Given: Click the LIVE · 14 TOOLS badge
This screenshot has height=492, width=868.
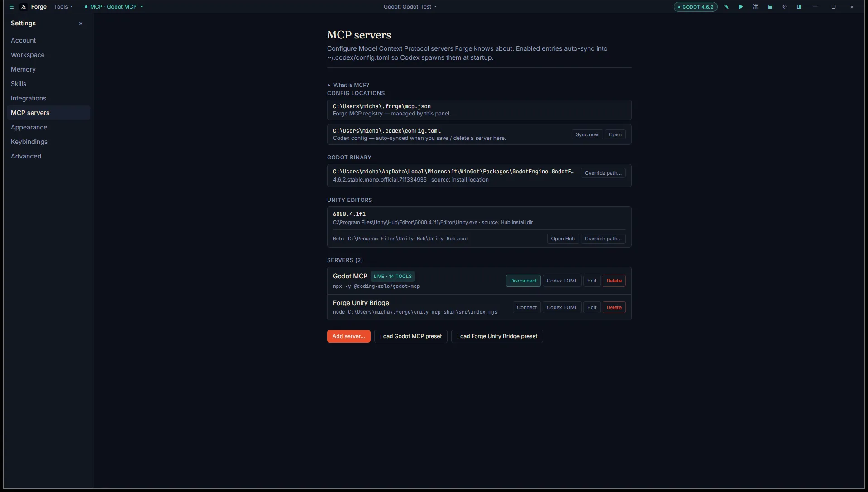Looking at the screenshot, I should (x=393, y=276).
